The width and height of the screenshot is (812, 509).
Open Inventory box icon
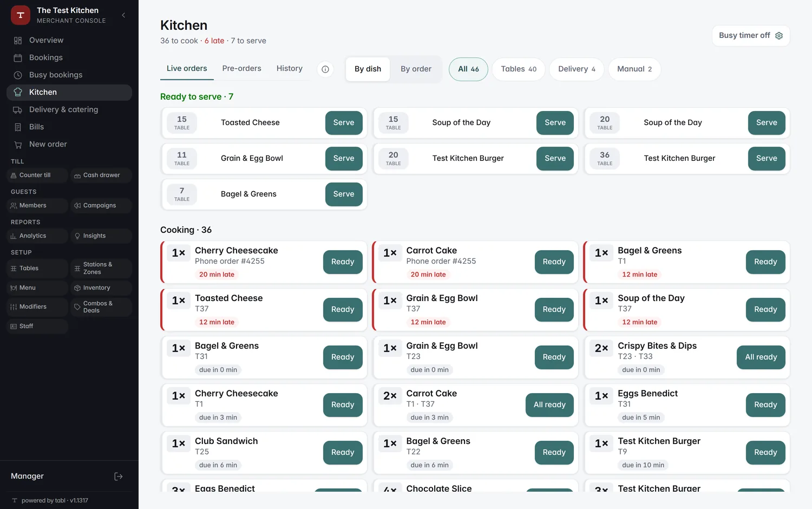coord(77,288)
